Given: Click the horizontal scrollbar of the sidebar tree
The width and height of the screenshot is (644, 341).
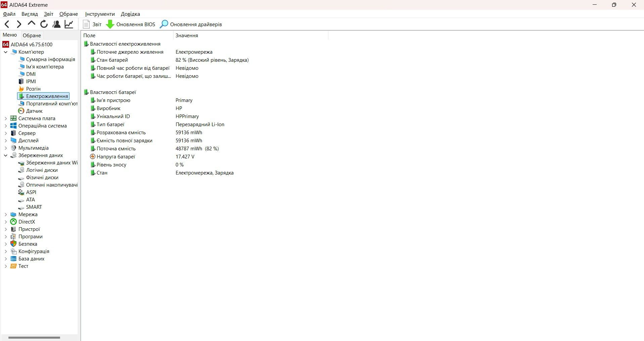Looking at the screenshot, I should click(34, 338).
